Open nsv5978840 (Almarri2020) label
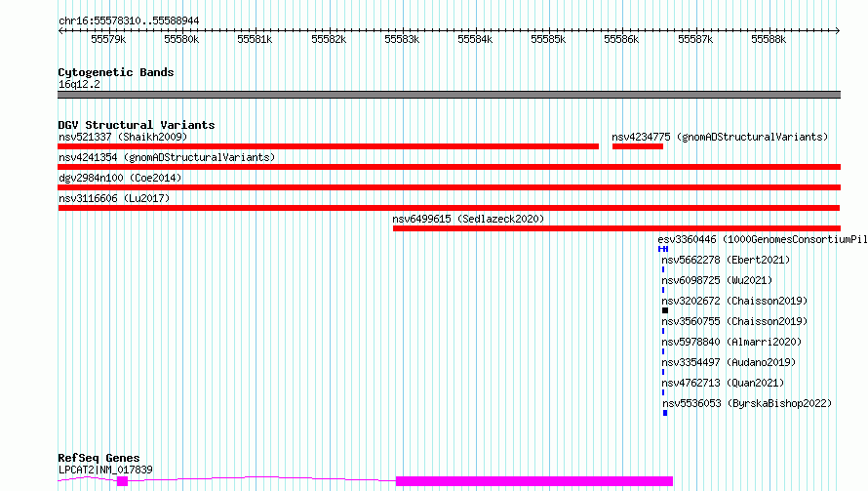The width and height of the screenshot is (868, 491). pos(731,342)
